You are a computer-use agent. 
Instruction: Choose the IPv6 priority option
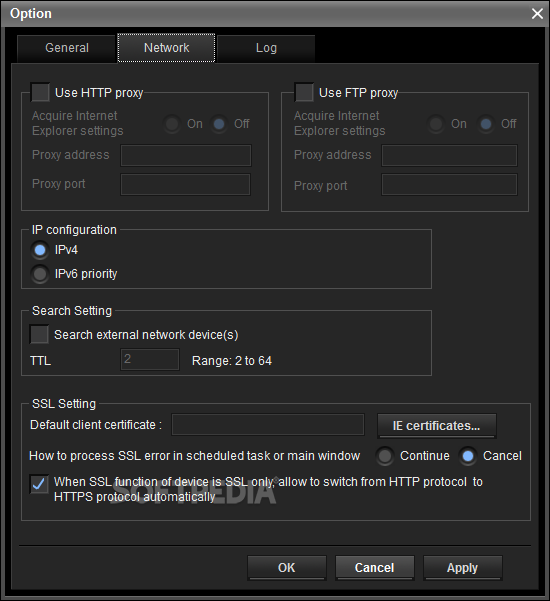click(x=40, y=274)
